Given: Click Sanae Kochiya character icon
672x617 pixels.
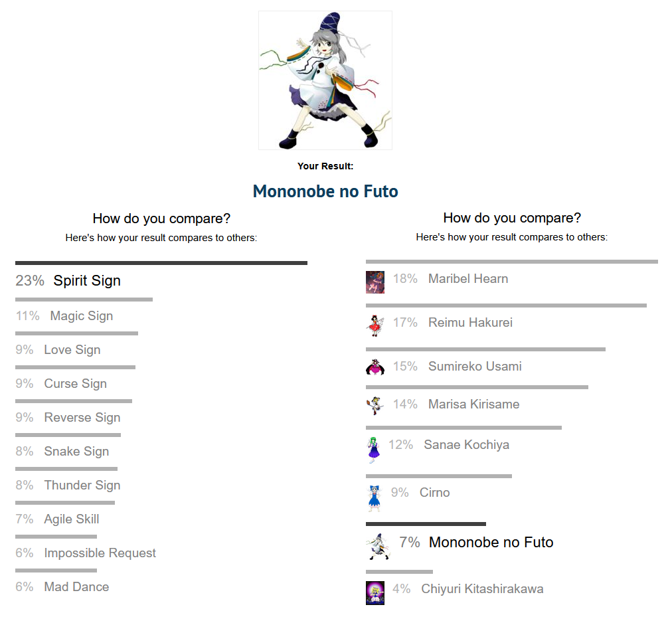Looking at the screenshot, I should click(374, 449).
